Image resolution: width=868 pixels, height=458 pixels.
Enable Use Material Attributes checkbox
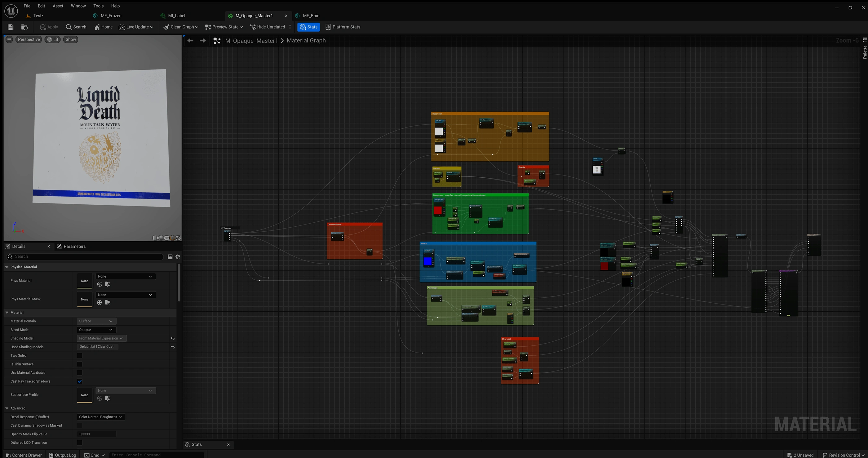point(80,373)
